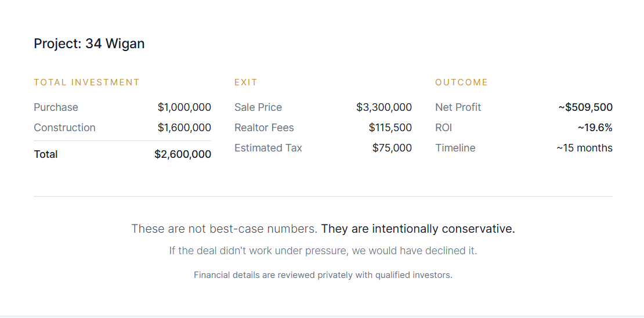The width and height of the screenshot is (644, 318).
Task: Click the Net Profit value ~$509,500
Action: coord(585,107)
